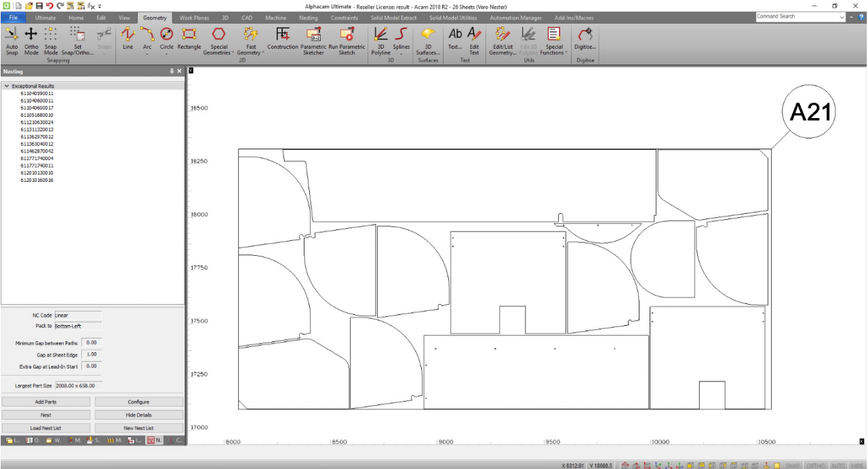Image resolution: width=868 pixels, height=469 pixels.
Task: Pin the Nesting panel with the pushpin
Action: coord(172,71)
